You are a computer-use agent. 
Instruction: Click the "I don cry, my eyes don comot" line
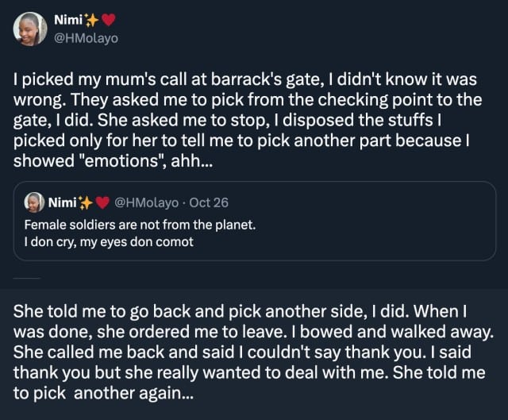coord(109,241)
